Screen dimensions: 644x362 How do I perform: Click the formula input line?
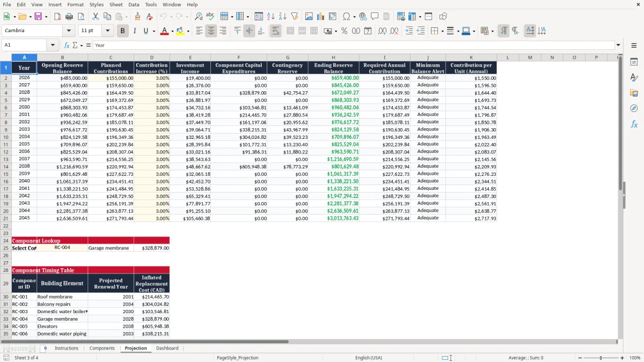[x=353, y=45]
